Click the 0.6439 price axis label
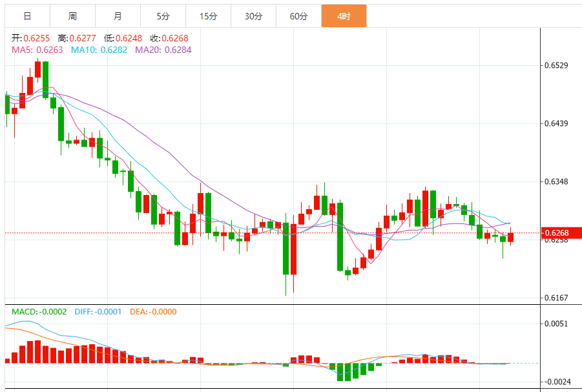Viewport: 582px width, 392px height. point(556,123)
